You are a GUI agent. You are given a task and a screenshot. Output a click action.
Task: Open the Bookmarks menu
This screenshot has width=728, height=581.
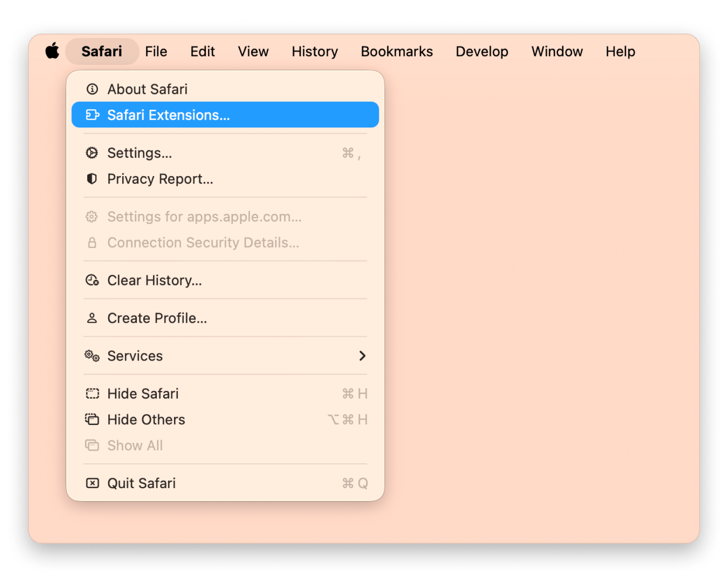pyautogui.click(x=397, y=51)
